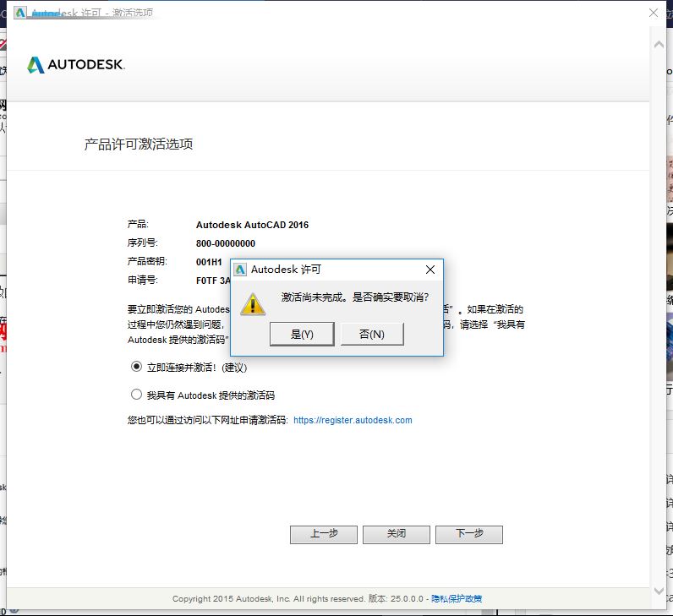Click serial number 800-00000000 text
The height and width of the screenshot is (616, 673).
[226, 243]
